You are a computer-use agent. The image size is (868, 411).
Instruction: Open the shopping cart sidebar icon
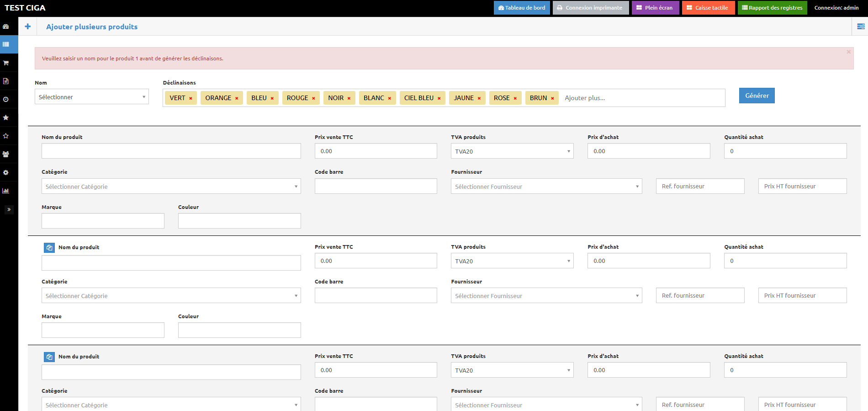(6, 63)
